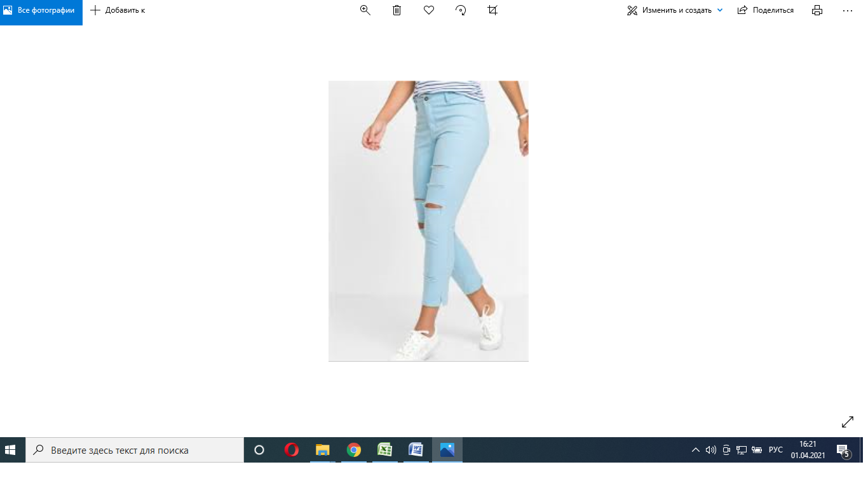This screenshot has height=488, width=868.
Task: Show hidden system tray icons
Action: coord(696,450)
